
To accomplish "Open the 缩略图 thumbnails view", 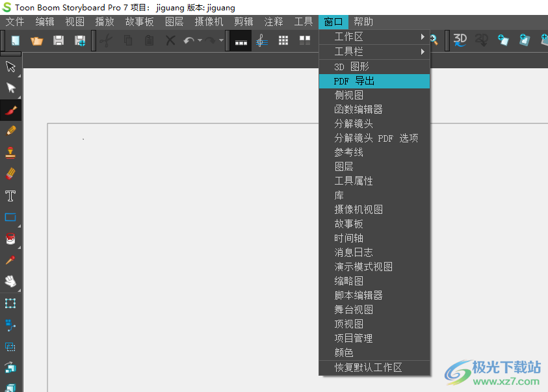I will click(374, 281).
